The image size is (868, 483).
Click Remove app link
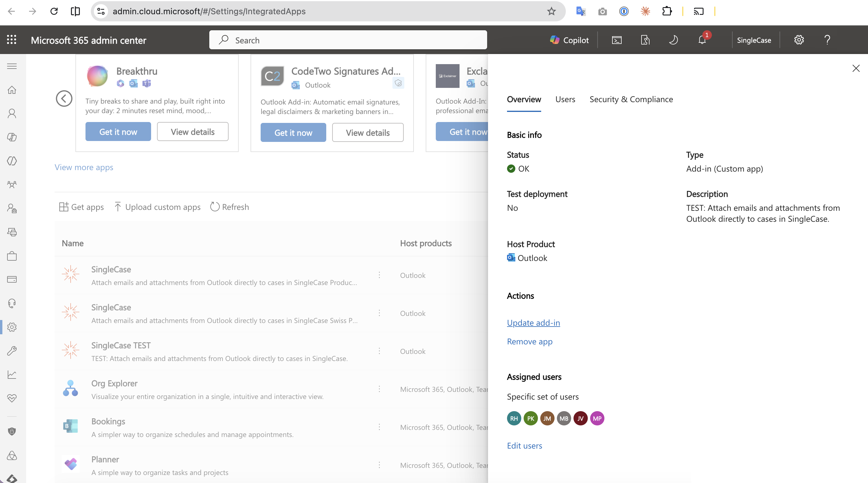530,341
